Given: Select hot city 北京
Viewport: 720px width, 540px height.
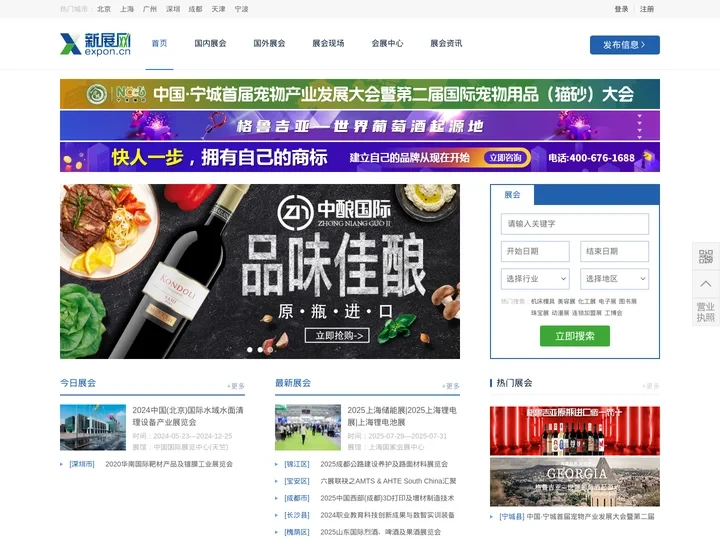Looking at the screenshot, I should pyautogui.click(x=104, y=9).
